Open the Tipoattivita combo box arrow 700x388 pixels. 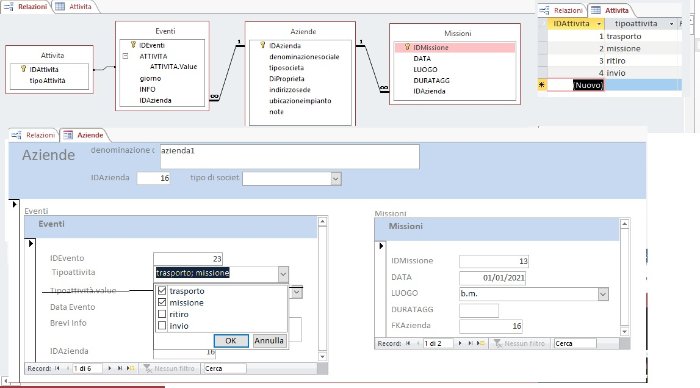(283, 274)
